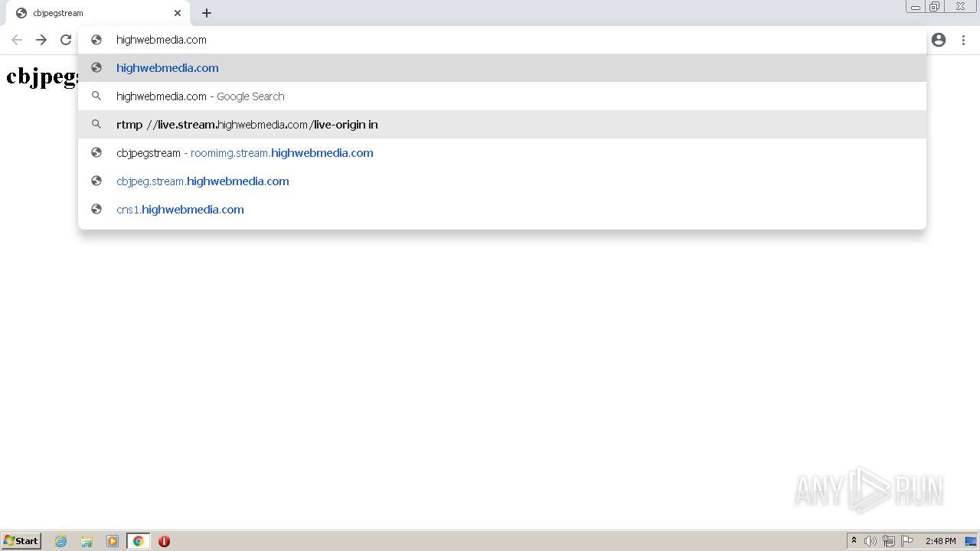
Task: Switch to Chrome in the taskbar
Action: (138, 541)
